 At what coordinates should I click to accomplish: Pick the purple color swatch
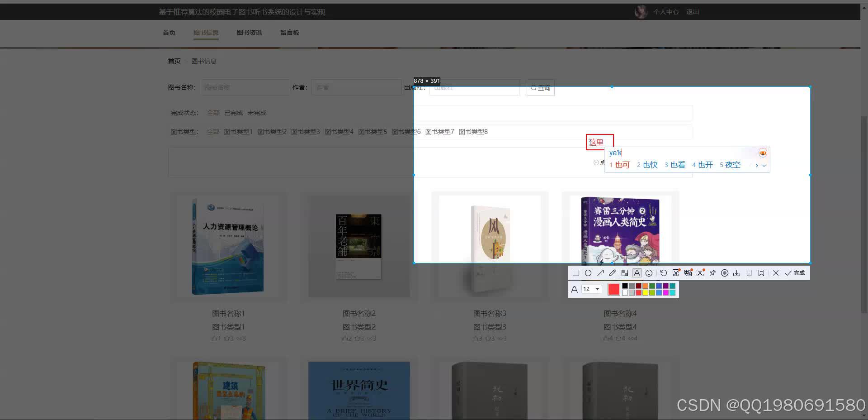coord(665,286)
